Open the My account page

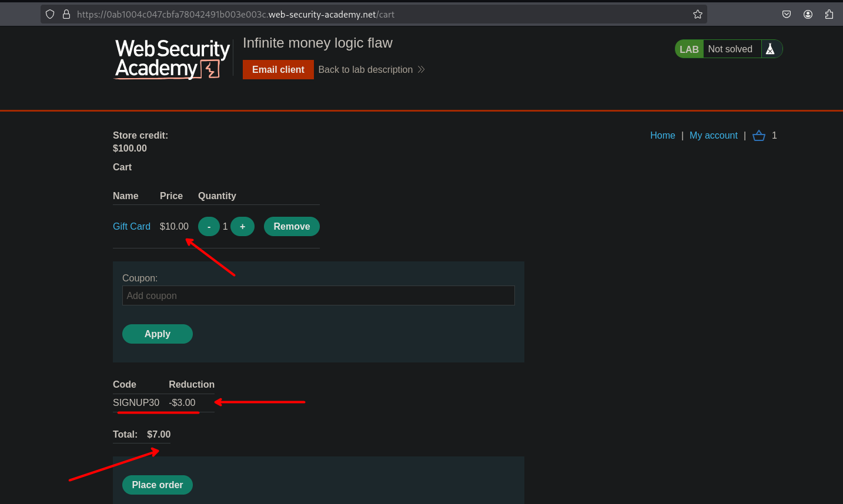pos(713,136)
